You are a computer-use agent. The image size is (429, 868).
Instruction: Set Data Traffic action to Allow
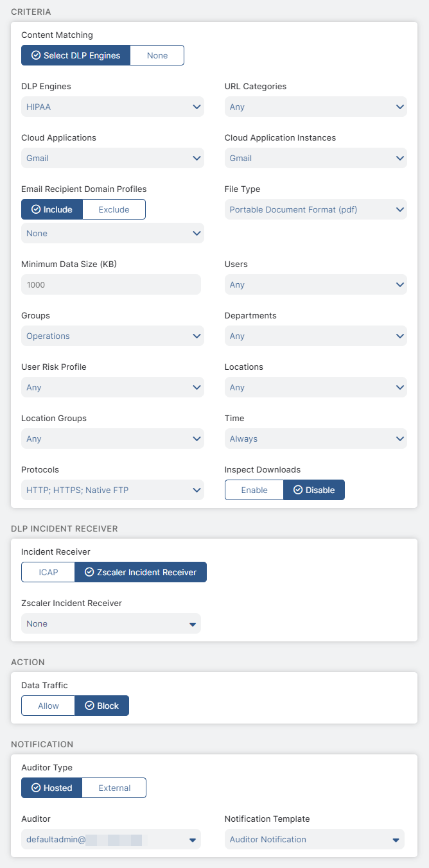click(x=48, y=705)
